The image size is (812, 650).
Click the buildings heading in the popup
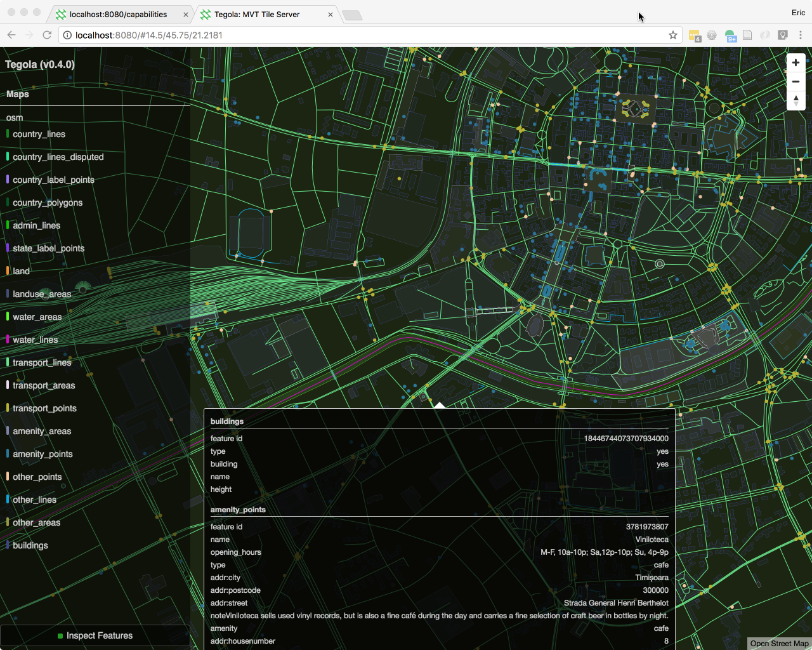(x=227, y=421)
